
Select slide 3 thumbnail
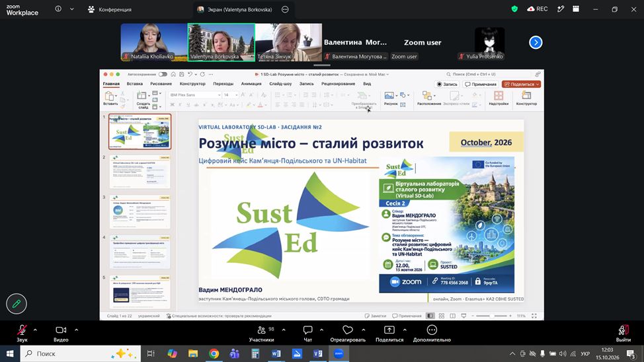pyautogui.click(x=140, y=212)
